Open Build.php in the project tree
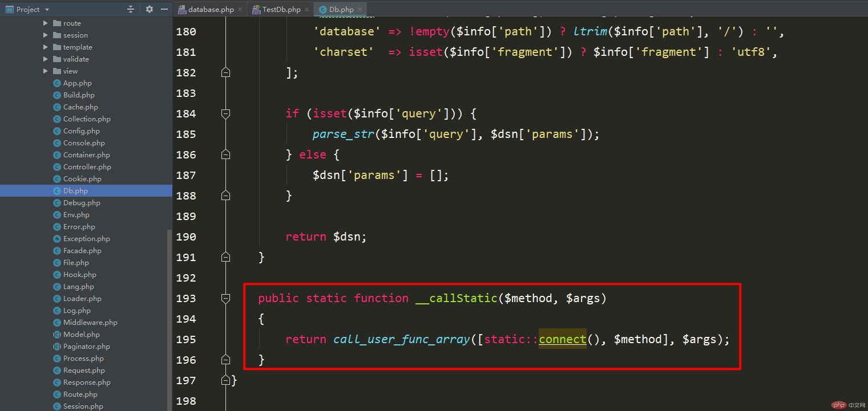Viewport: 868px width, 411px height. 79,95
